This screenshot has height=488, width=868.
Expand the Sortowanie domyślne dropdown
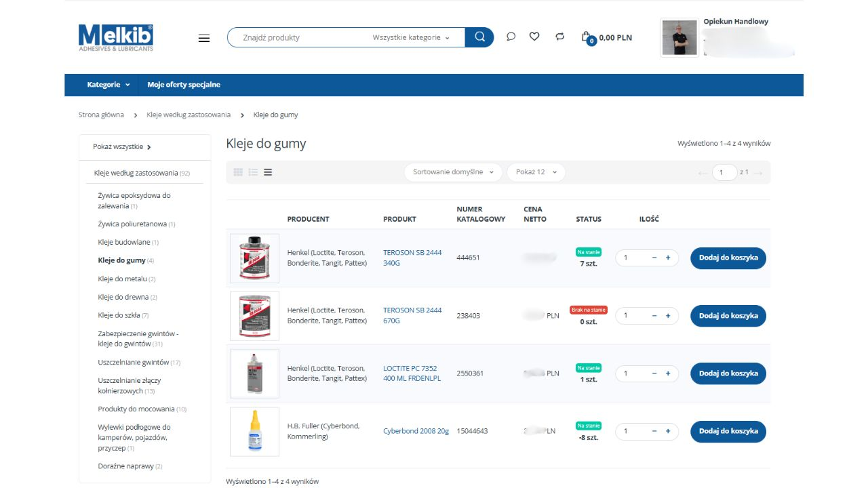coord(453,172)
